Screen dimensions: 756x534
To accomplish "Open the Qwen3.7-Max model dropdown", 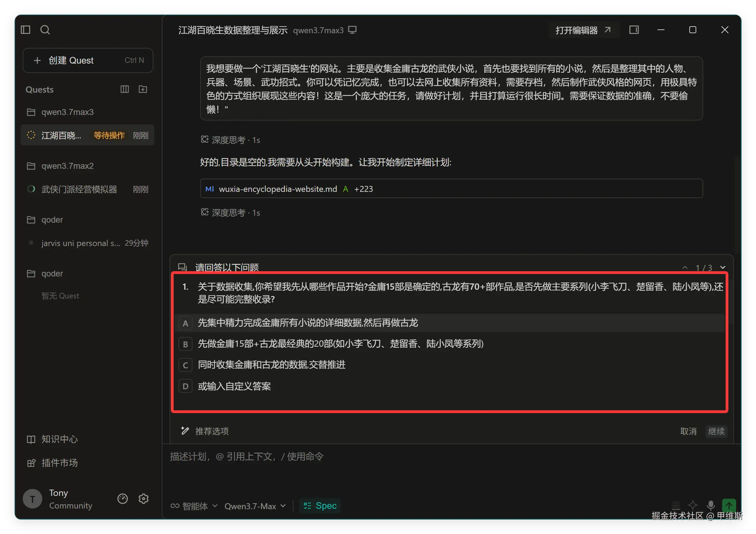I will point(255,506).
